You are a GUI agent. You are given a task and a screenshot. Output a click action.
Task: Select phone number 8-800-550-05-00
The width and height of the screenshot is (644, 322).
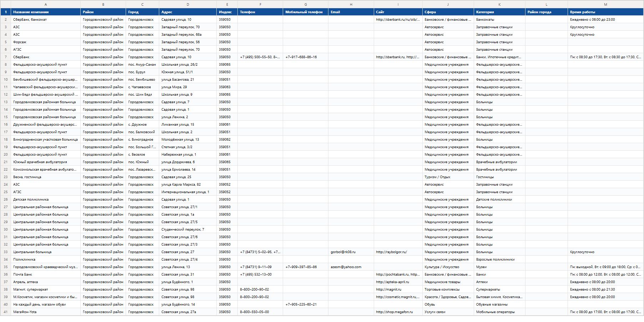click(260, 312)
